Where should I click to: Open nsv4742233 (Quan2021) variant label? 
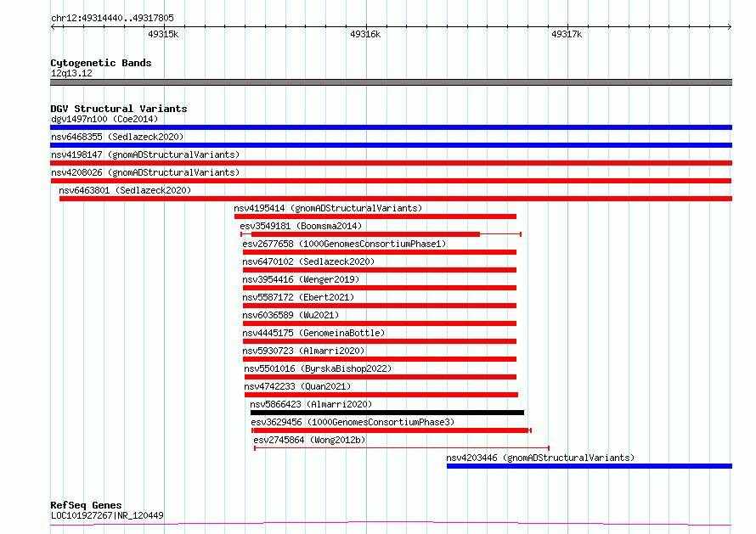point(297,386)
